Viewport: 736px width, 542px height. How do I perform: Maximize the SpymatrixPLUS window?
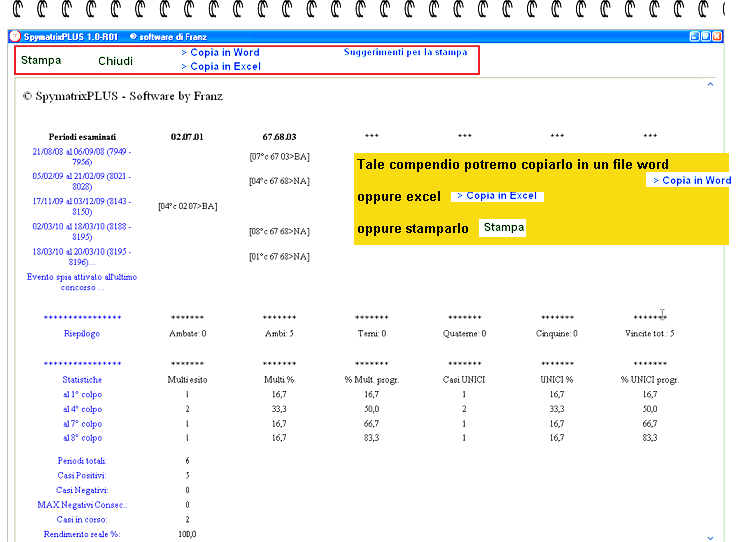[705, 36]
